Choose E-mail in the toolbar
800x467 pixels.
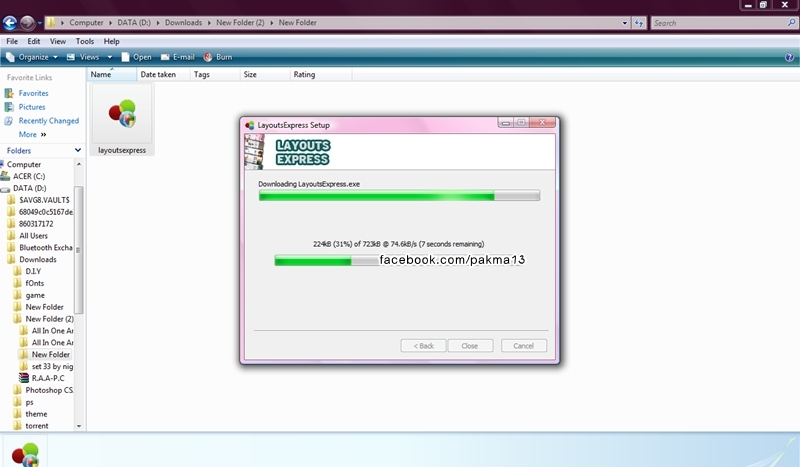point(178,57)
